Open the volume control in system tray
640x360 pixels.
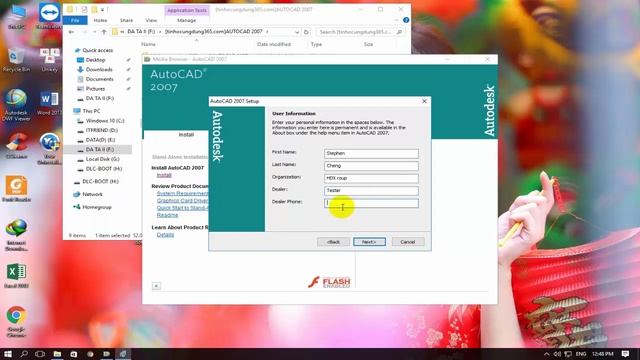click(557, 354)
